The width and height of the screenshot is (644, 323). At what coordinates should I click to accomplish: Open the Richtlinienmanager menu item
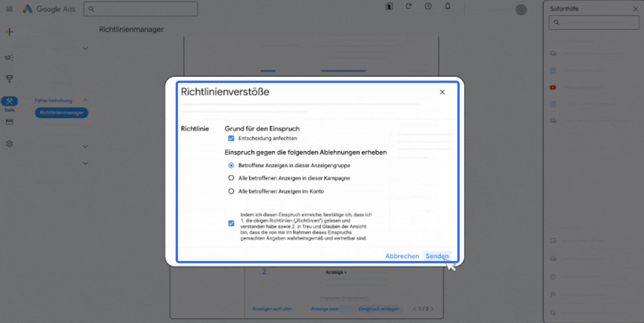click(61, 113)
